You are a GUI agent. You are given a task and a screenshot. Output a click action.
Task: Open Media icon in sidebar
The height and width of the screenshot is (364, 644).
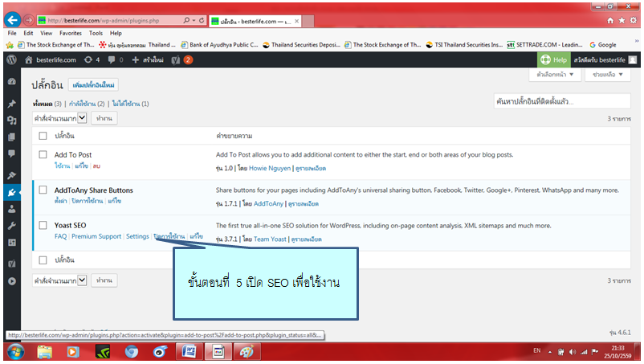click(x=12, y=120)
